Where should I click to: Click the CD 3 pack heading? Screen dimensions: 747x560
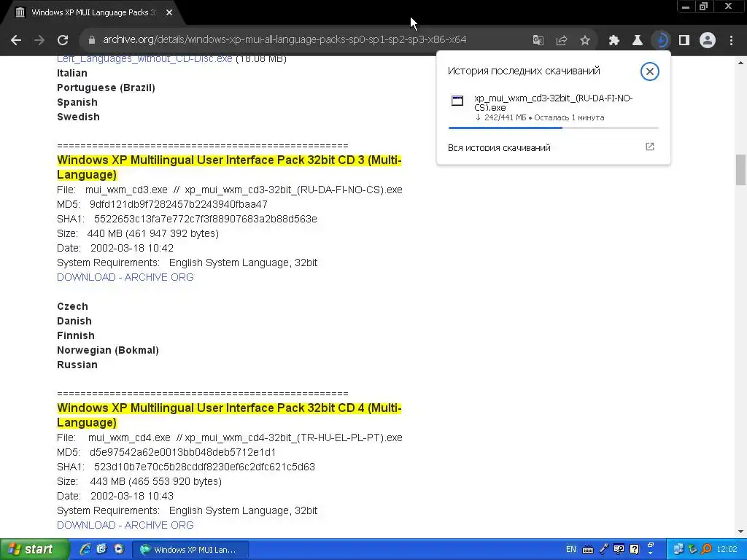229,167
